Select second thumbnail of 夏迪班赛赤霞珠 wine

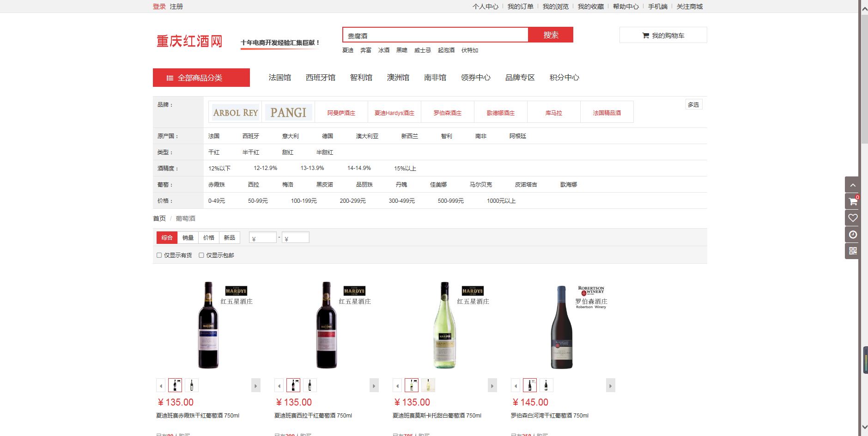point(192,385)
